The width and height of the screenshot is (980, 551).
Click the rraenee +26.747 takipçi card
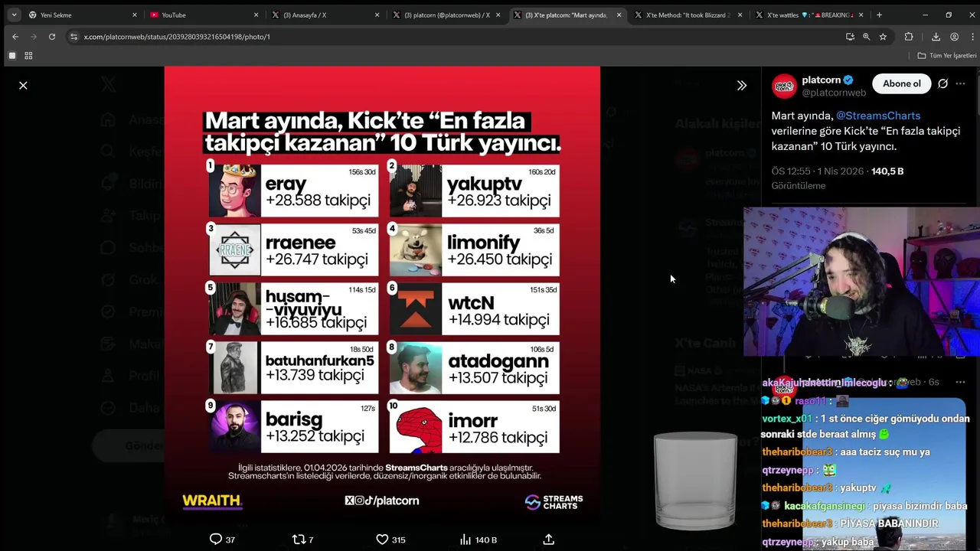click(x=293, y=250)
